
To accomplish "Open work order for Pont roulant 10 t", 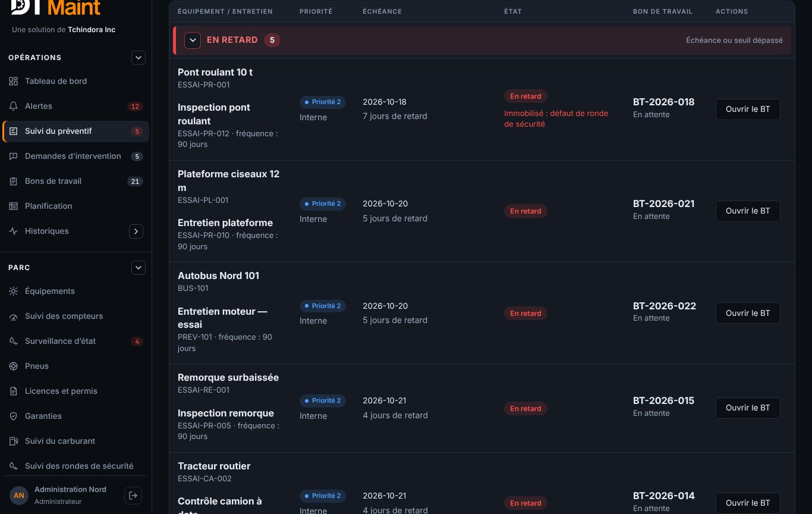I will [x=748, y=109].
